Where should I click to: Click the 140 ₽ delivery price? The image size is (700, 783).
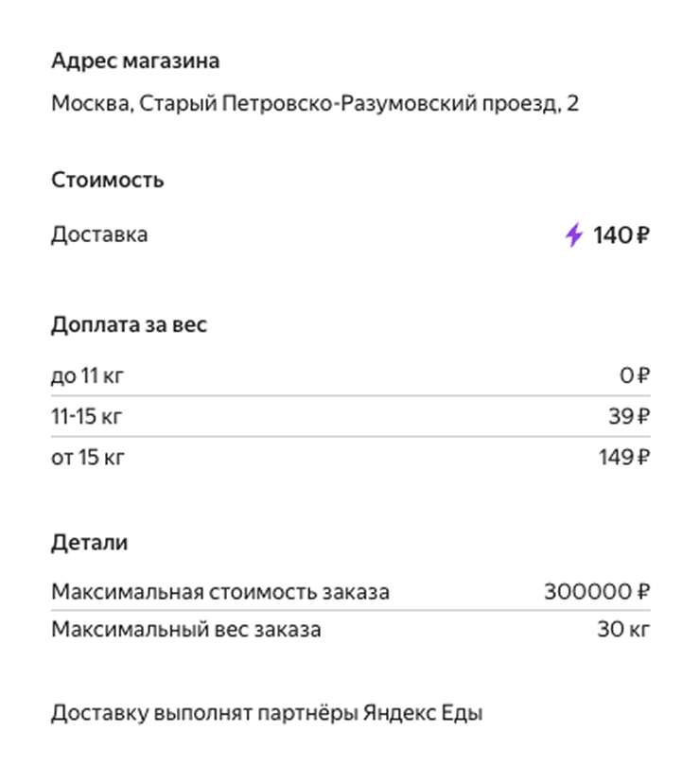[621, 235]
